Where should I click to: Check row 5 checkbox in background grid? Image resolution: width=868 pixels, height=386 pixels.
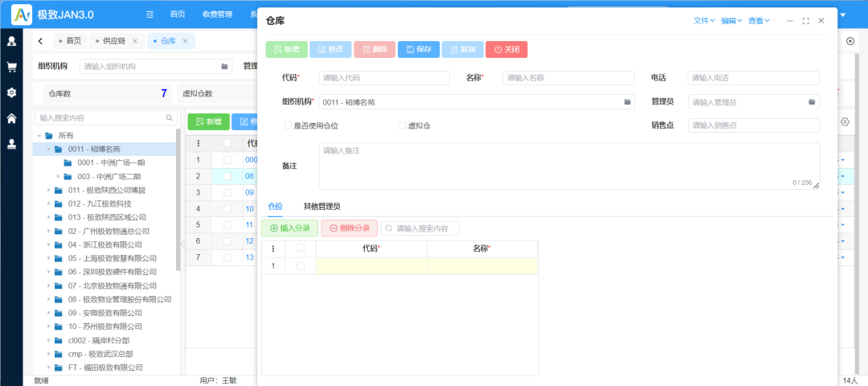pos(227,225)
